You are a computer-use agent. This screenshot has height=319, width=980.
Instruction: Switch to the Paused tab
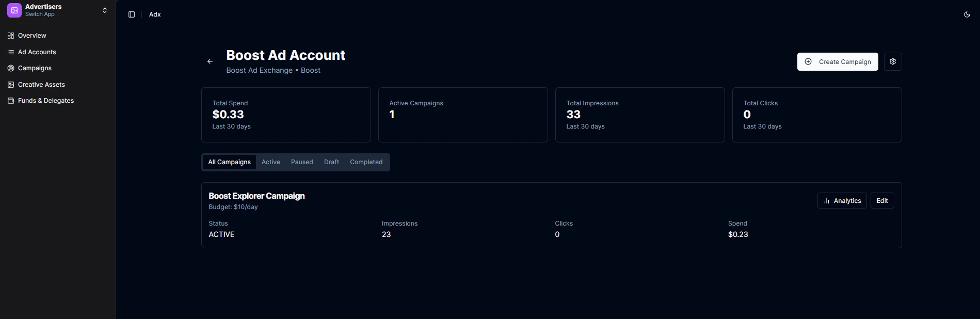[302, 162]
